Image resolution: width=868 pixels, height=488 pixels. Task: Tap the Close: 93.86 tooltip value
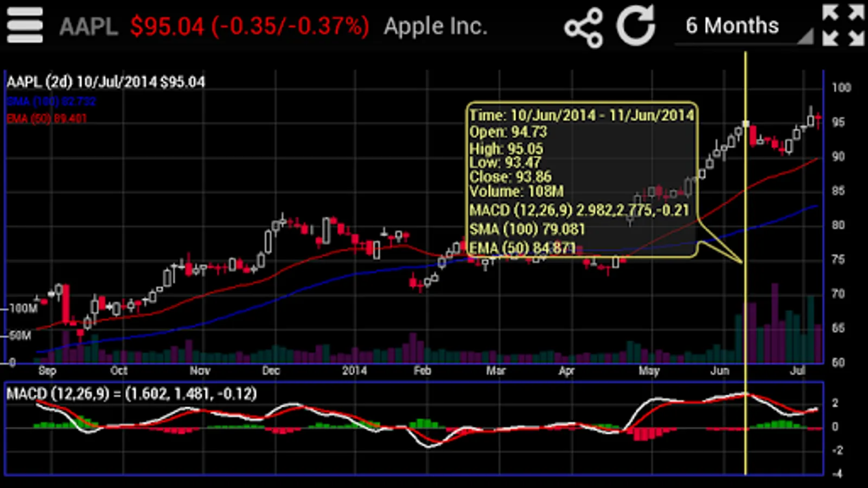[x=510, y=176]
